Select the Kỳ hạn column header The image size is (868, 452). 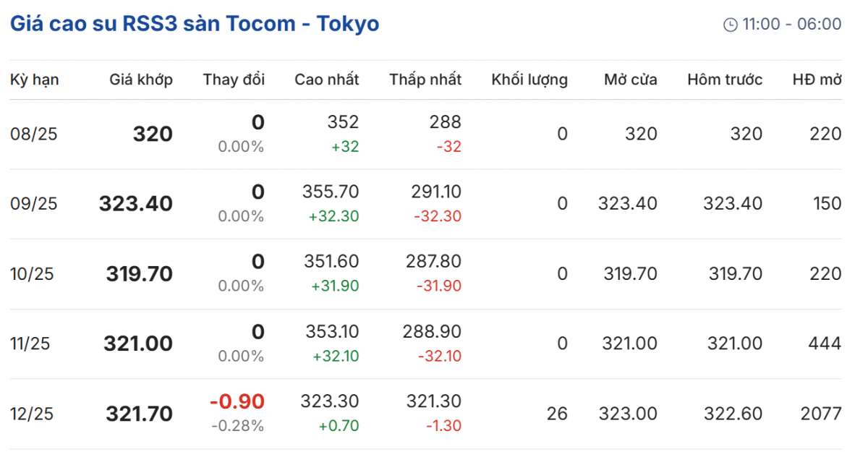(34, 80)
